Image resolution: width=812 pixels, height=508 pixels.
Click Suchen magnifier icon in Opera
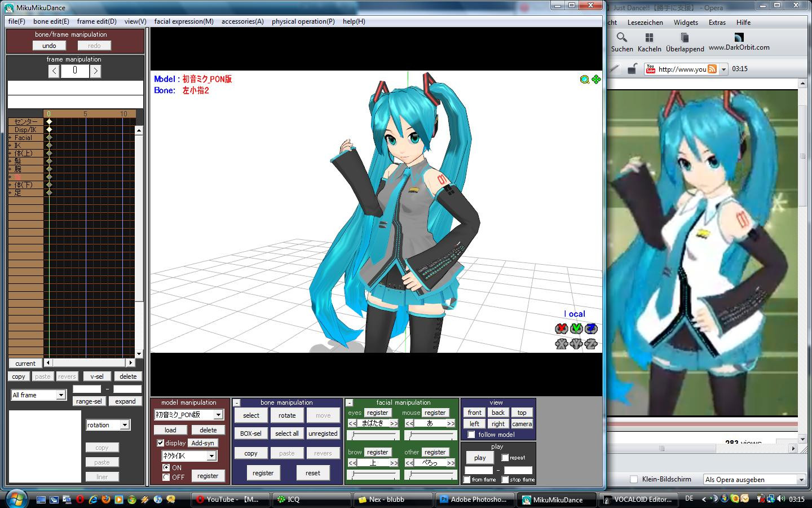pyautogui.click(x=621, y=37)
